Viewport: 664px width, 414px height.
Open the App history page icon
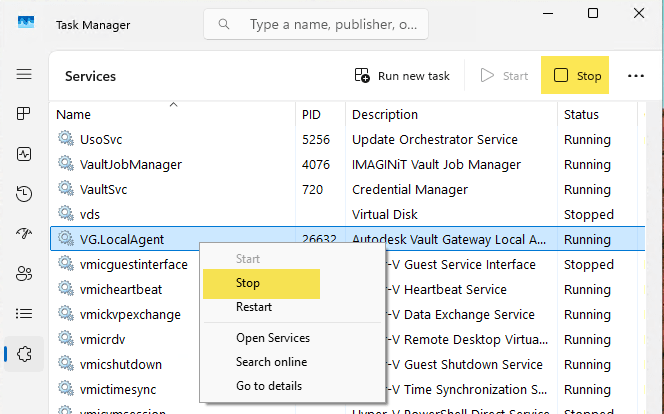(x=24, y=194)
